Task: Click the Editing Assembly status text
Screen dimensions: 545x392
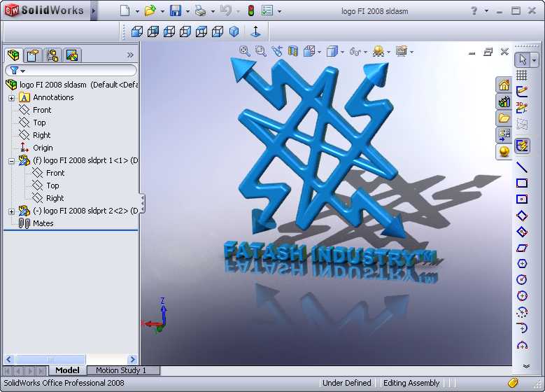Action: [411, 383]
